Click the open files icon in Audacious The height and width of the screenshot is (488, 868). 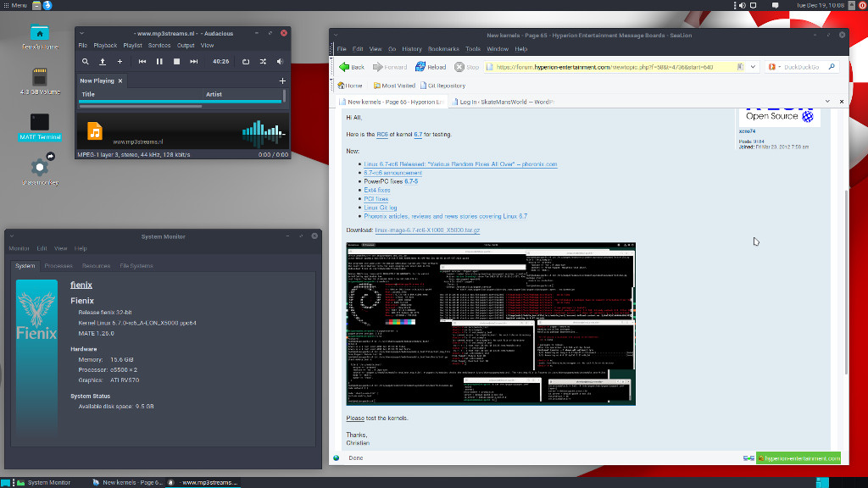[103, 61]
